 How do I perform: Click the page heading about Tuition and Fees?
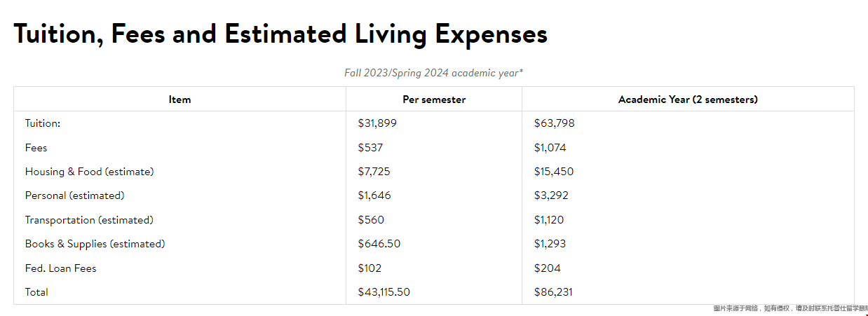click(280, 34)
